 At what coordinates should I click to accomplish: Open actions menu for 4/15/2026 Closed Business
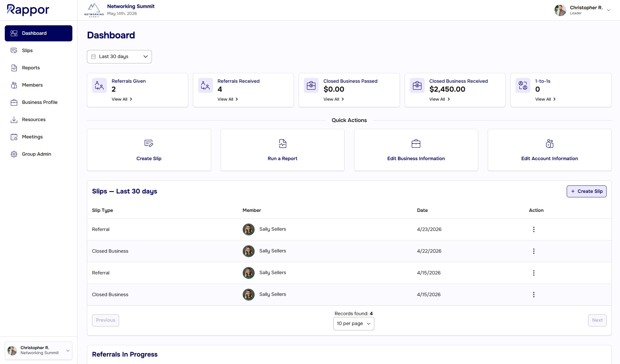[534, 295]
